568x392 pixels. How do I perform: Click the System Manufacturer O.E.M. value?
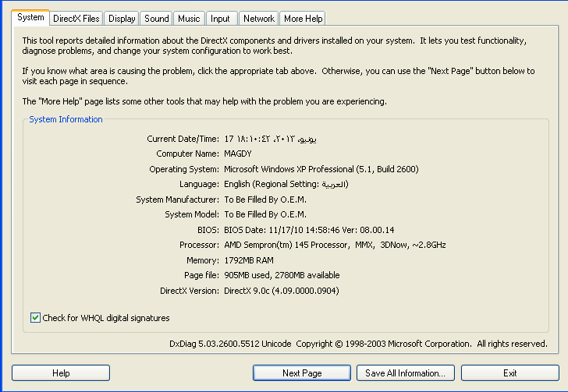pos(265,200)
